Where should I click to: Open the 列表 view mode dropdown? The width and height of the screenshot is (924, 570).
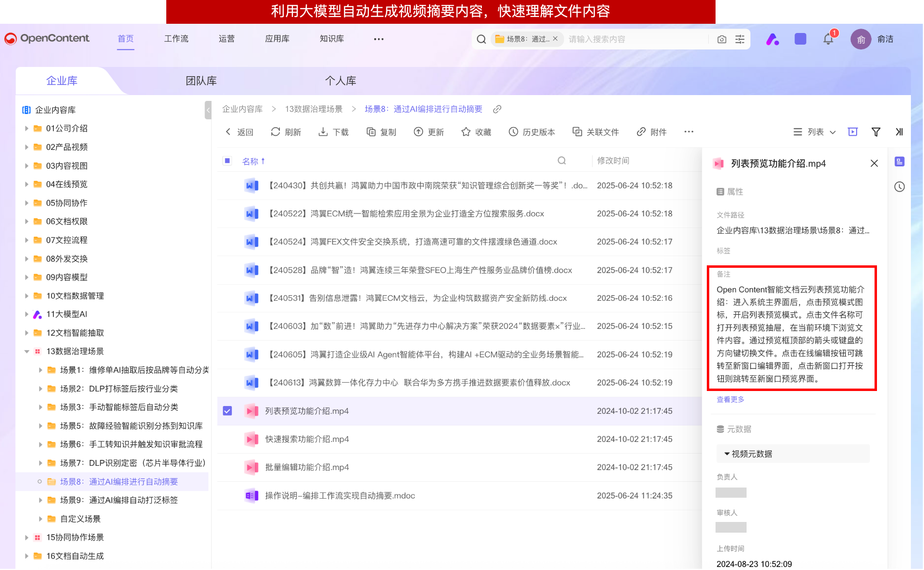pyautogui.click(x=814, y=131)
